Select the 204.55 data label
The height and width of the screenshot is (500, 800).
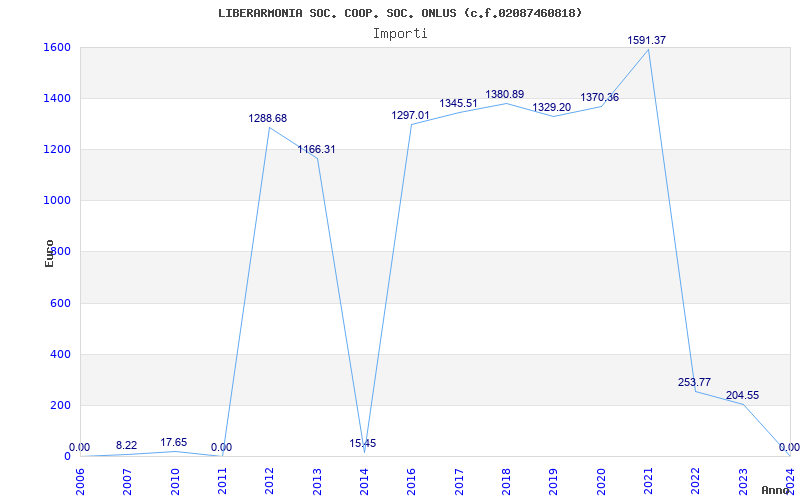(x=742, y=395)
